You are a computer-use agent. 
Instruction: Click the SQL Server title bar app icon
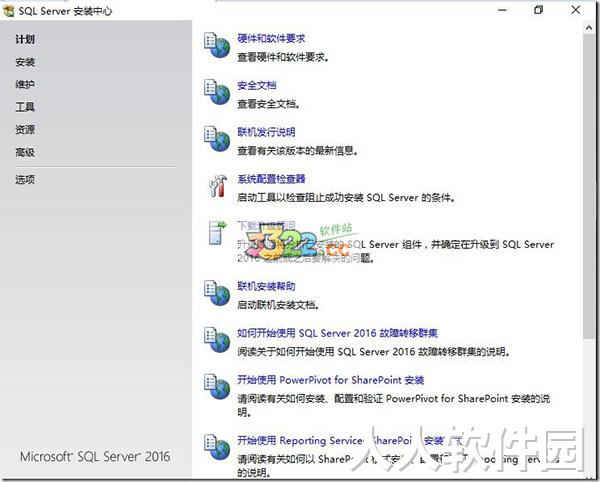[x=8, y=11]
